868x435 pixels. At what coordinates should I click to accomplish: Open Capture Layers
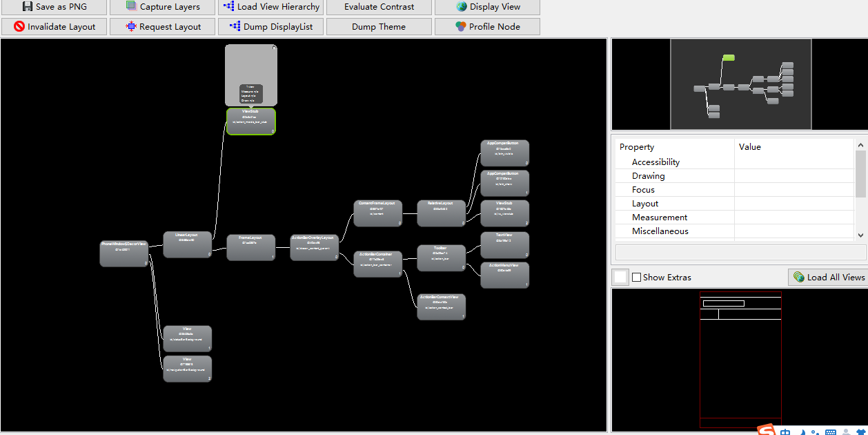click(x=162, y=7)
